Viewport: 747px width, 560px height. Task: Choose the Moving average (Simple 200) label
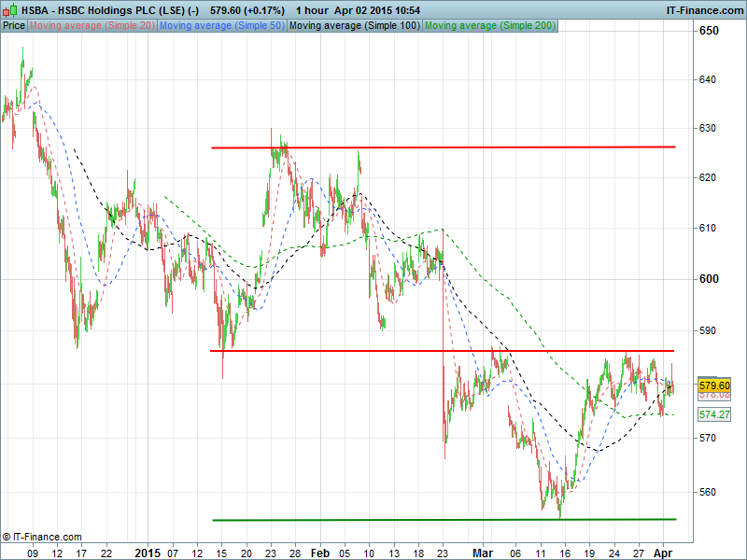click(489, 25)
